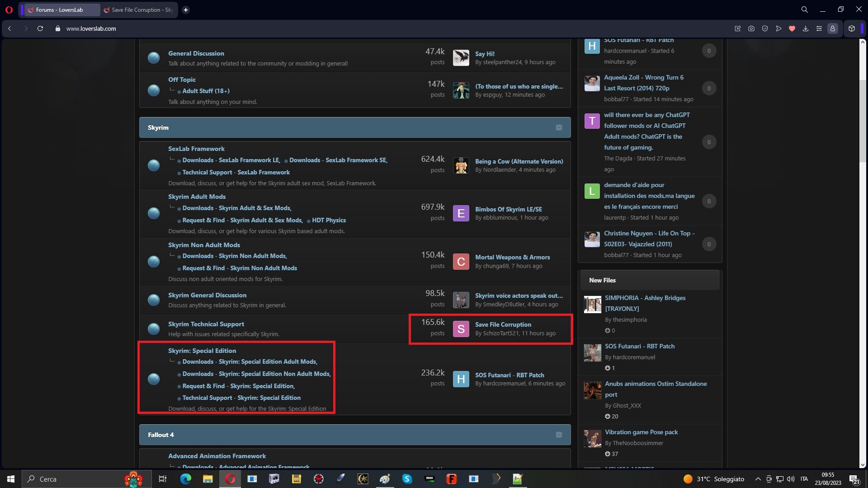
Task: Open SIMPHORIA - Ashley Bridges file
Action: click(645, 303)
